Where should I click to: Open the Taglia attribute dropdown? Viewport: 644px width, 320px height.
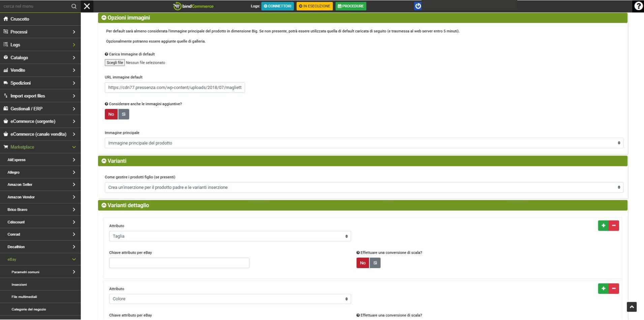click(230, 236)
